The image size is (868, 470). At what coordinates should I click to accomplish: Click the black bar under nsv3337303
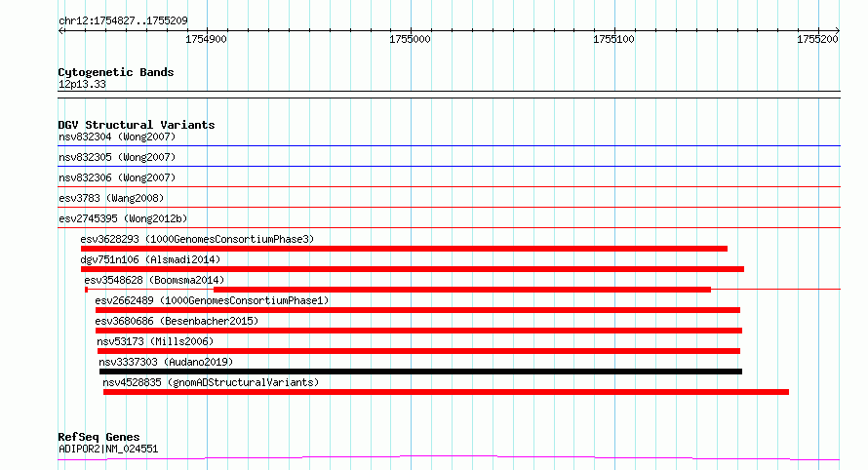(x=420, y=372)
